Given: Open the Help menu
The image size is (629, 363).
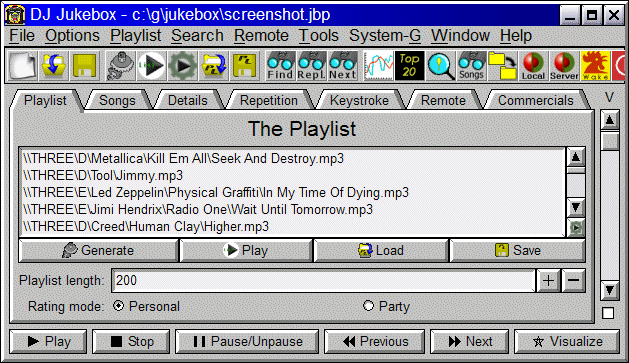Looking at the screenshot, I should click(x=515, y=36).
